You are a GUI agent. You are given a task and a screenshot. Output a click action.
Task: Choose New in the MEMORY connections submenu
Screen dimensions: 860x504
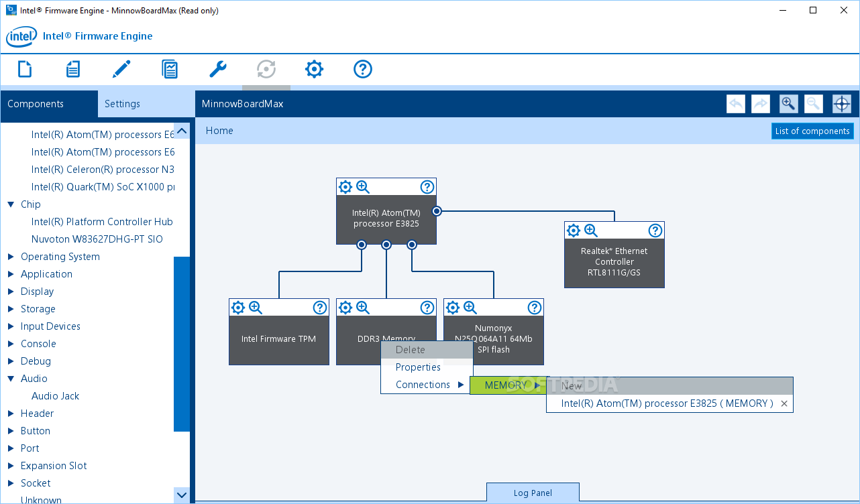coord(669,386)
